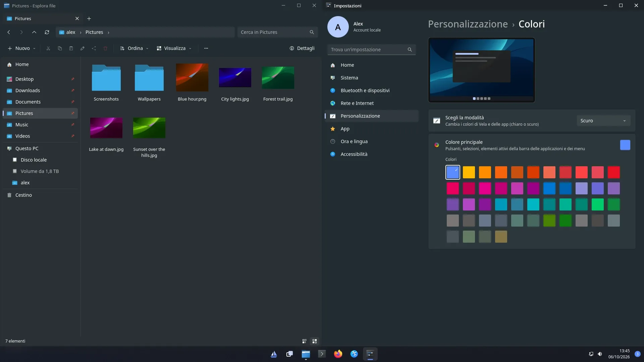
Task: Close the Pictures tab
Action: 77,18
